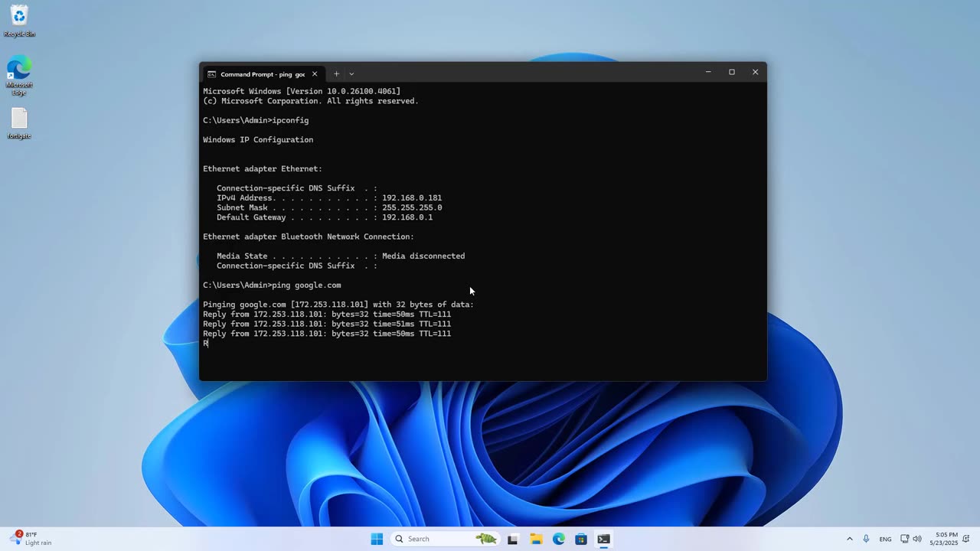
Task: Click the network tray icon
Action: (x=904, y=539)
